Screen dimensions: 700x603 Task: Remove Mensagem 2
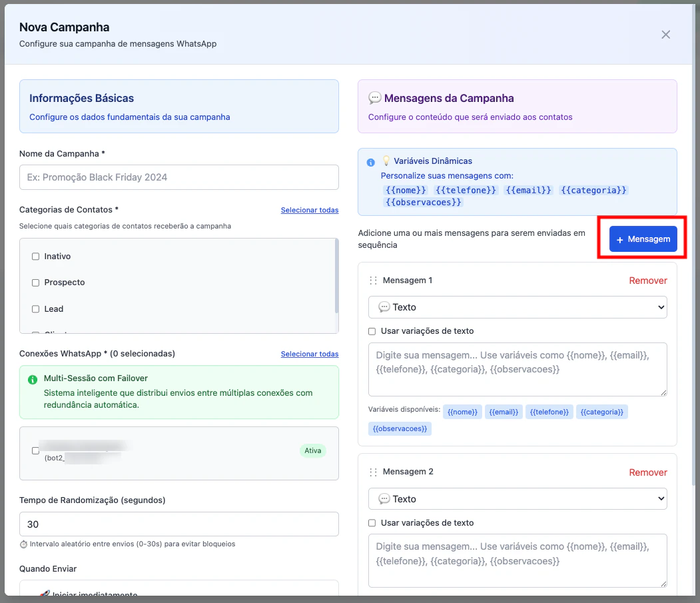(648, 472)
